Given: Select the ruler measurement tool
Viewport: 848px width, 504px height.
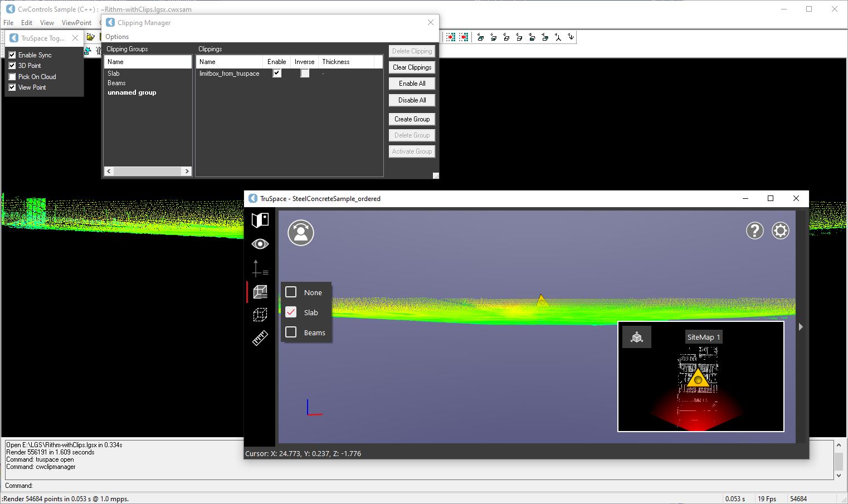Looking at the screenshot, I should (260, 338).
